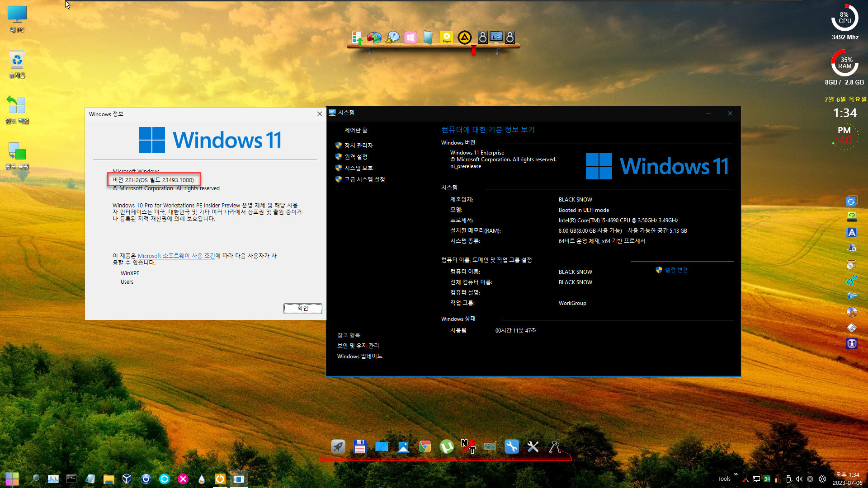Open the command prompt taskbar icon
Viewport: 868px width, 488px height.
pos(71,479)
